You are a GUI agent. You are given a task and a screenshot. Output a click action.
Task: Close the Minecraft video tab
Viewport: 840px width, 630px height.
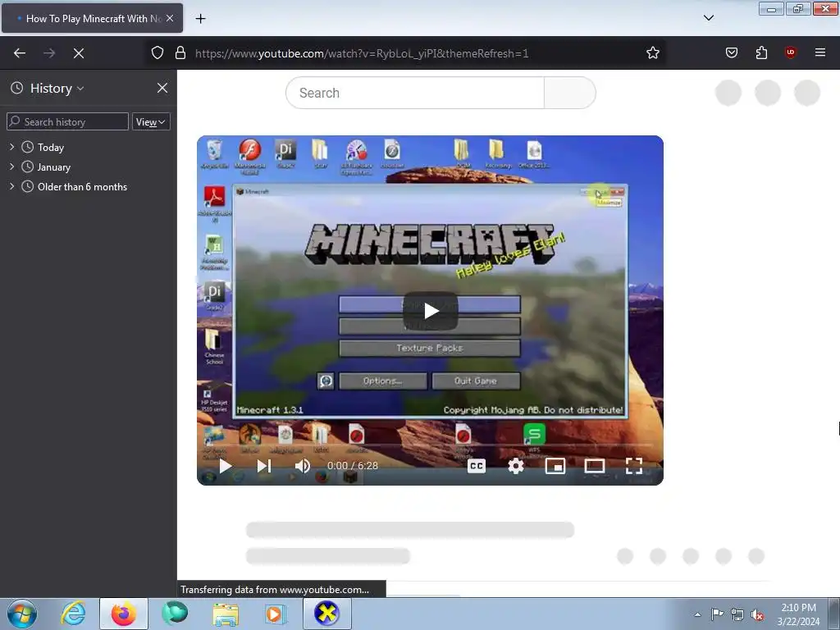[170, 18]
